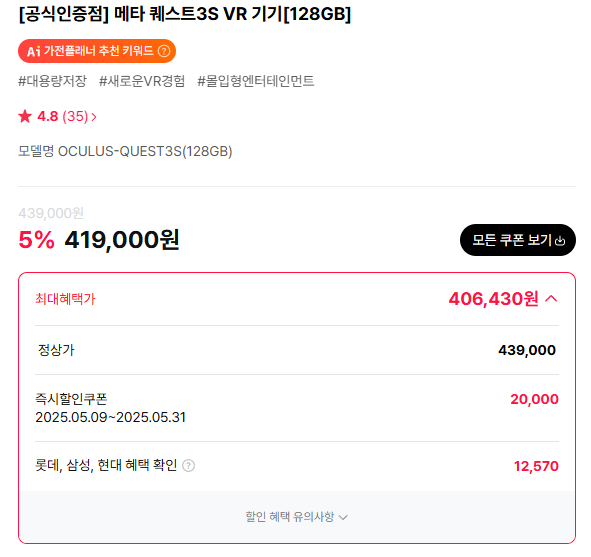Click the (35) review count

pos(75,116)
